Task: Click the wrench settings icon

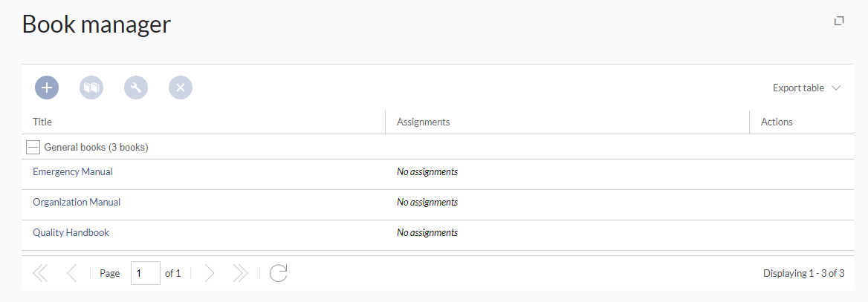Action: pyautogui.click(x=135, y=88)
